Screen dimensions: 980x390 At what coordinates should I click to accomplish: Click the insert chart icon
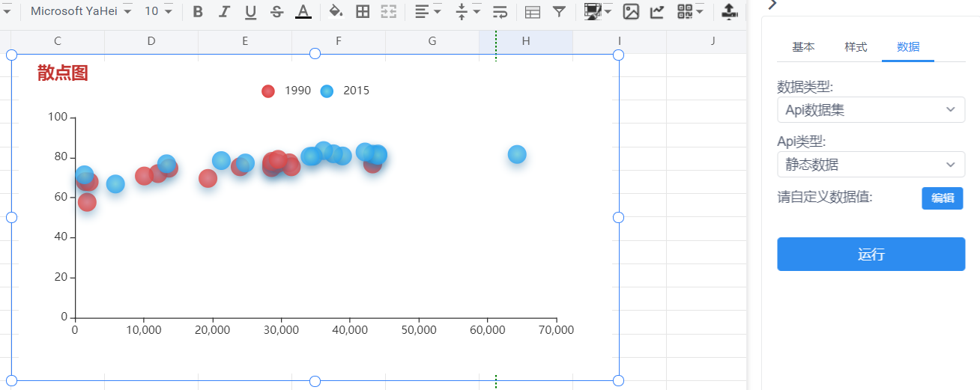point(657,11)
